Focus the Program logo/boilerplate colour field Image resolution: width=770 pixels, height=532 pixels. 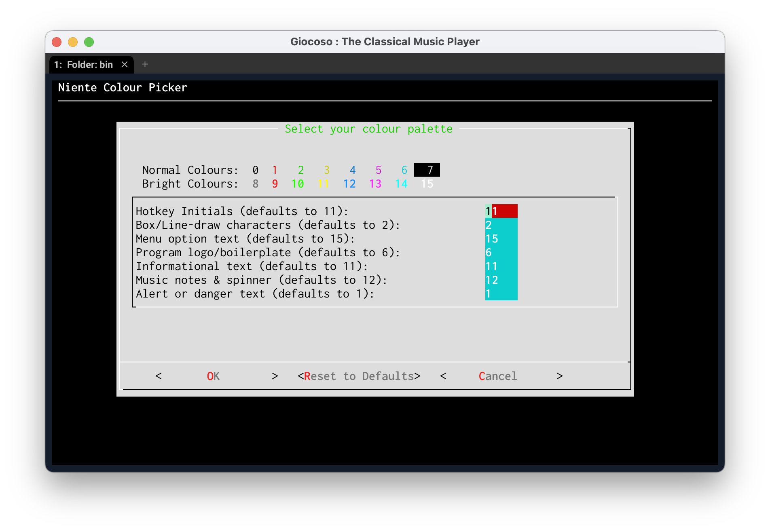click(501, 253)
